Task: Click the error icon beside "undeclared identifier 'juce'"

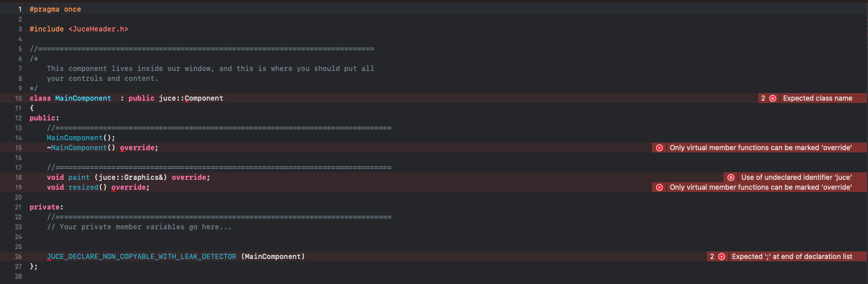Action: pos(731,177)
